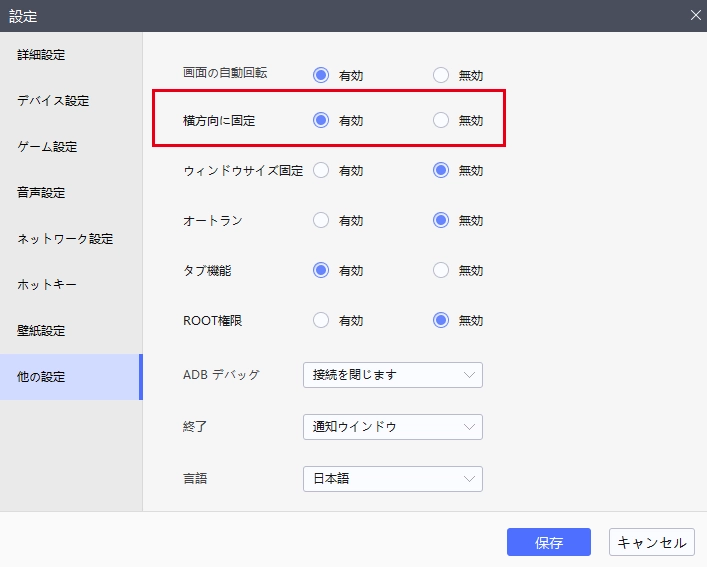Click the ADB デバッグ label
707x567 pixels.
coord(221,375)
